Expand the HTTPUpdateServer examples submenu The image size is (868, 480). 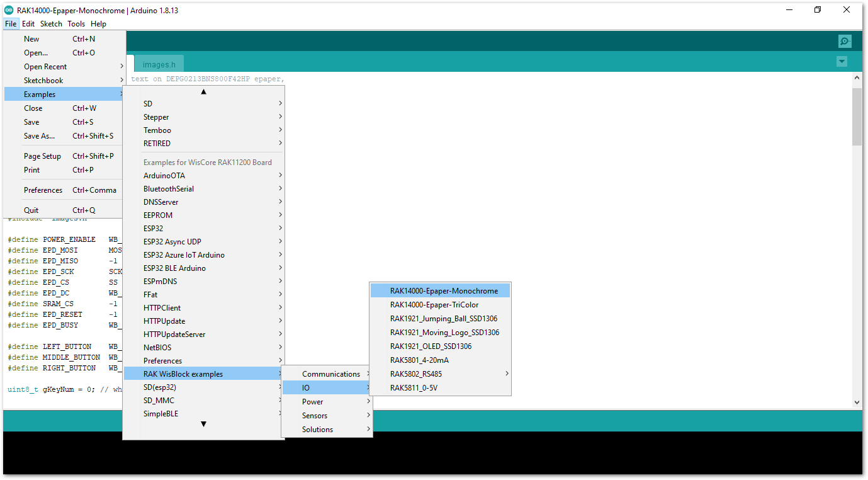203,334
